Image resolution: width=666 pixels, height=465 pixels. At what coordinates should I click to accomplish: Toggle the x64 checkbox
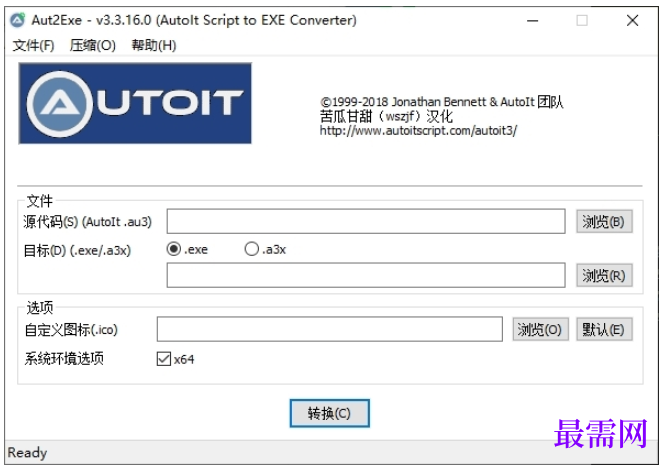164,359
